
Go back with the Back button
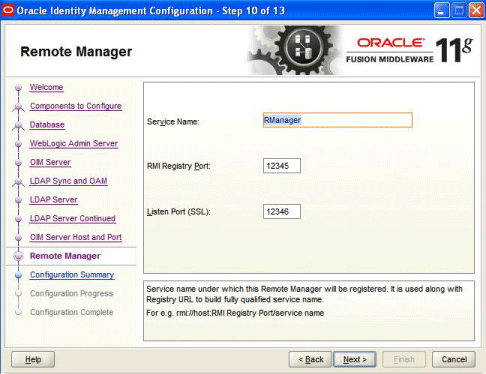(x=310, y=359)
